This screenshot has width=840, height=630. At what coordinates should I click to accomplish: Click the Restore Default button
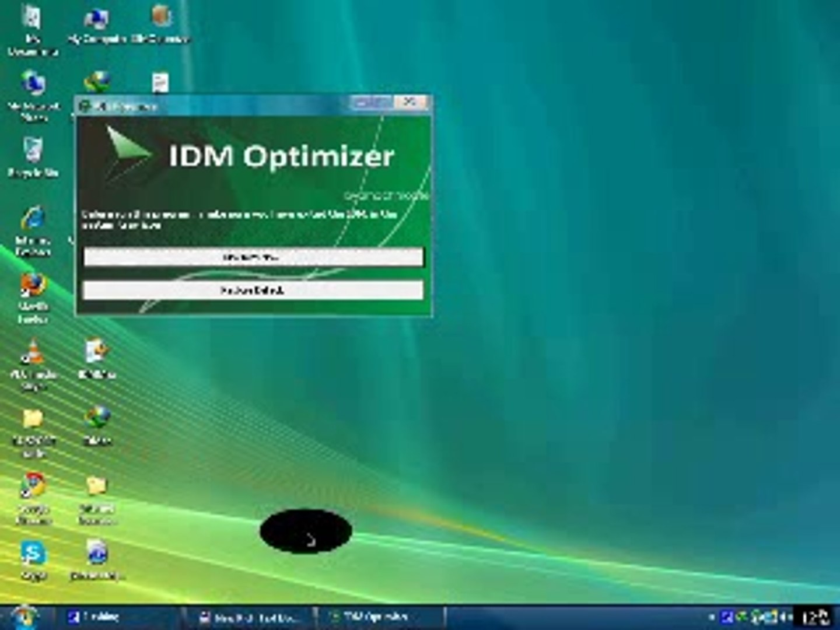253,290
